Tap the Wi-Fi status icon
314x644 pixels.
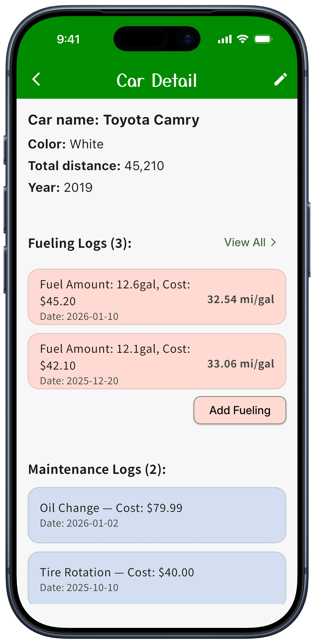[x=242, y=39]
